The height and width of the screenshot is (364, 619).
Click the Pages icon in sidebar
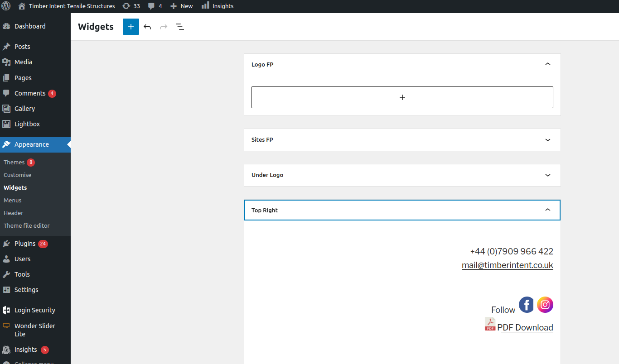coord(6,78)
